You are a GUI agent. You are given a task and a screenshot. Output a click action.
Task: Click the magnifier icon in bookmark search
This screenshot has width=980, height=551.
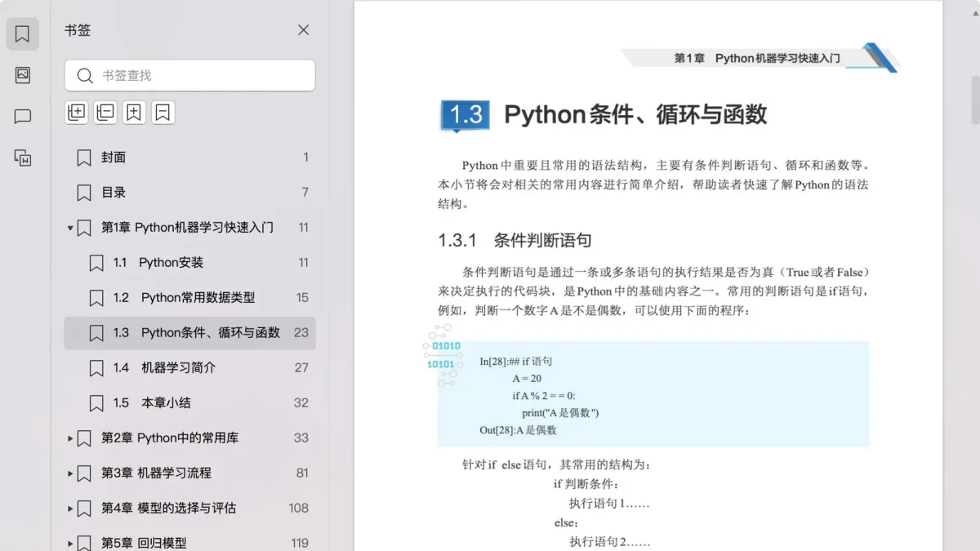85,76
